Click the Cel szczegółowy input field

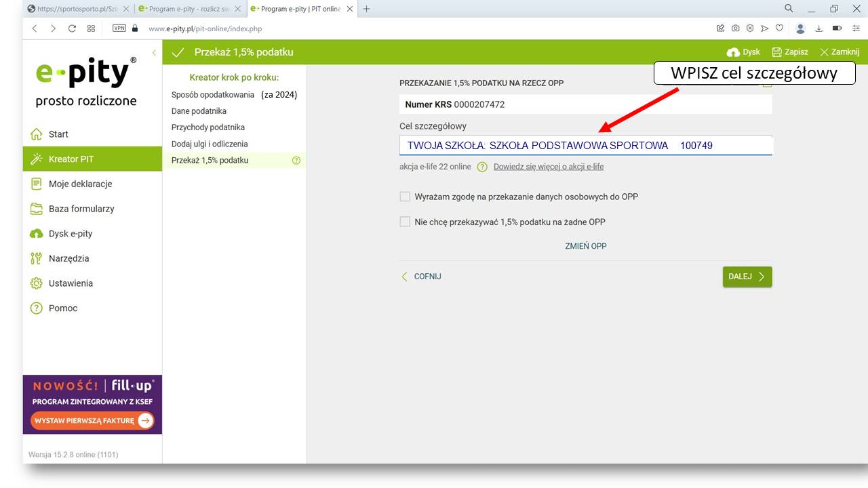[x=585, y=145]
